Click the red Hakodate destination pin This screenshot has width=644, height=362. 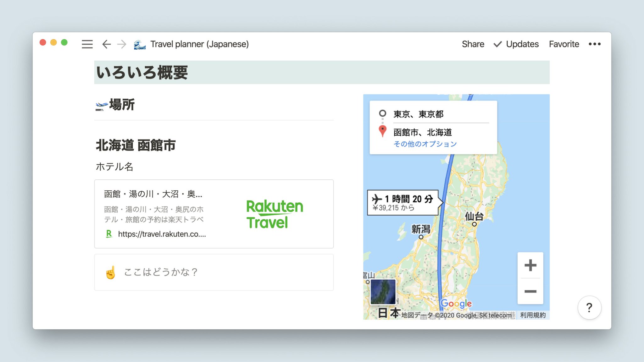click(382, 130)
